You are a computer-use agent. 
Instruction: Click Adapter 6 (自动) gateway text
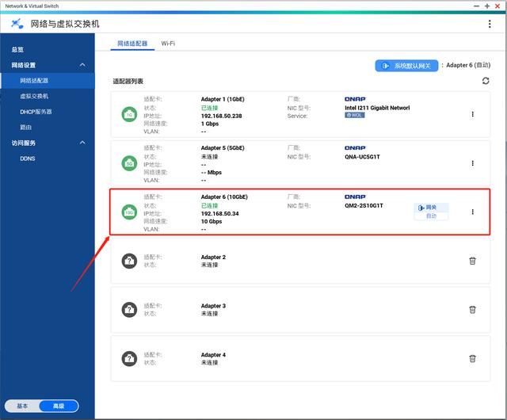pos(468,65)
